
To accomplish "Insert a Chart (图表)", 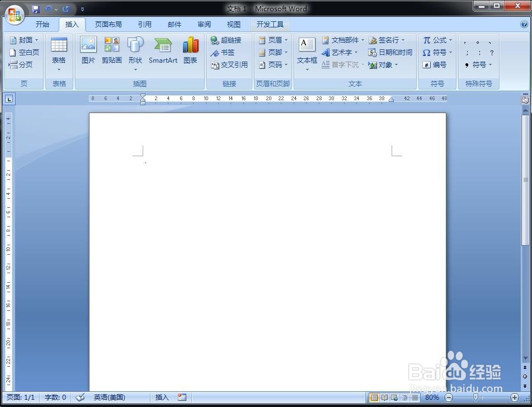I will [x=191, y=50].
